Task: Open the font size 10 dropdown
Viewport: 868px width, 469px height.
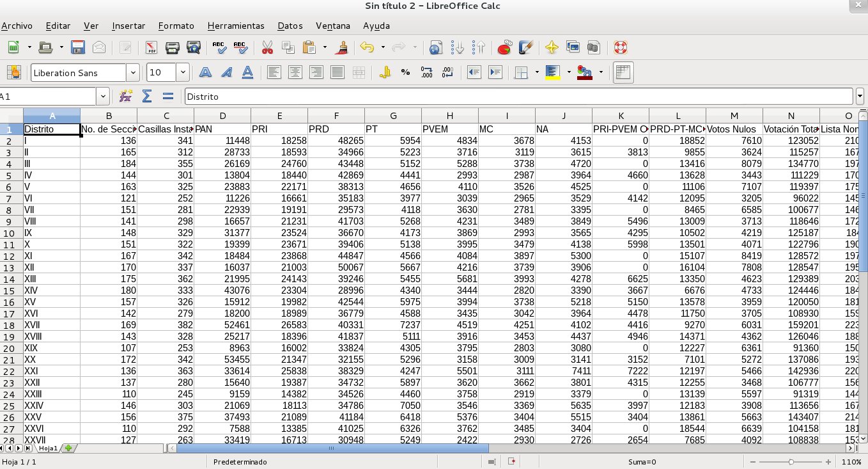Action: [183, 72]
